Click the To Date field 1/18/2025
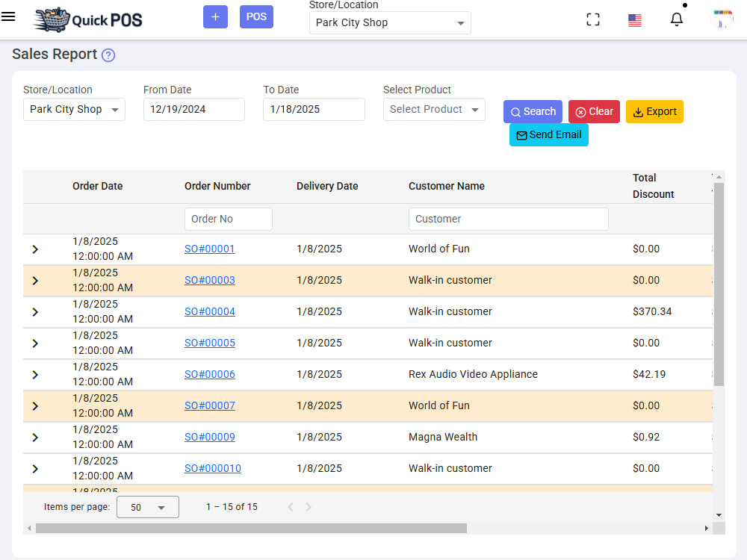Screen dimensions: 747x560 tap(314, 110)
